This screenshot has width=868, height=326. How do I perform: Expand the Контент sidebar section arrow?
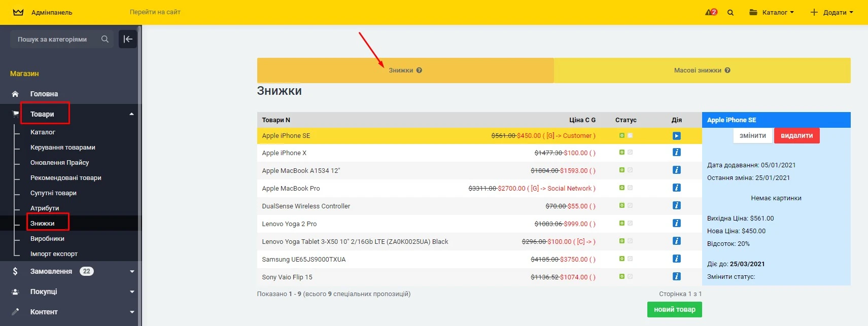132,312
